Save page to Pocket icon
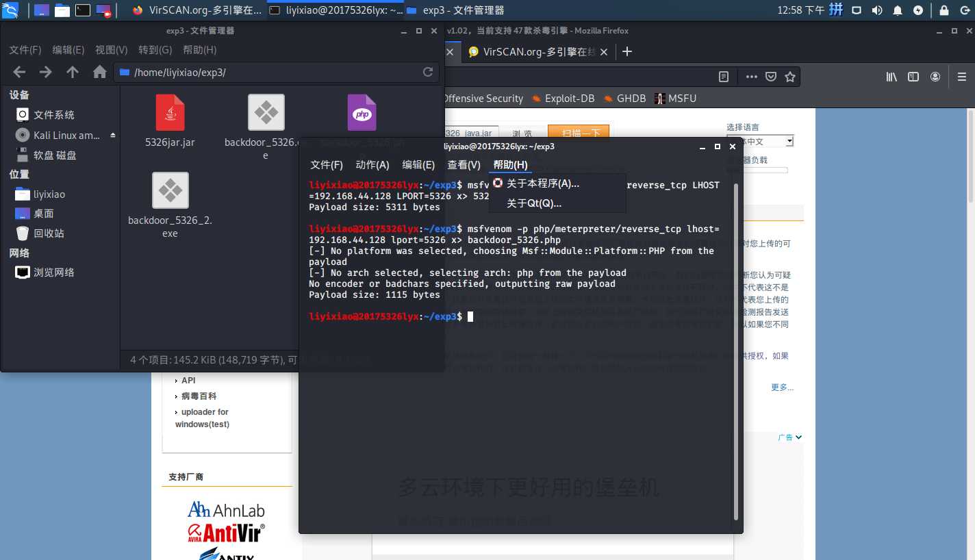 coord(771,77)
